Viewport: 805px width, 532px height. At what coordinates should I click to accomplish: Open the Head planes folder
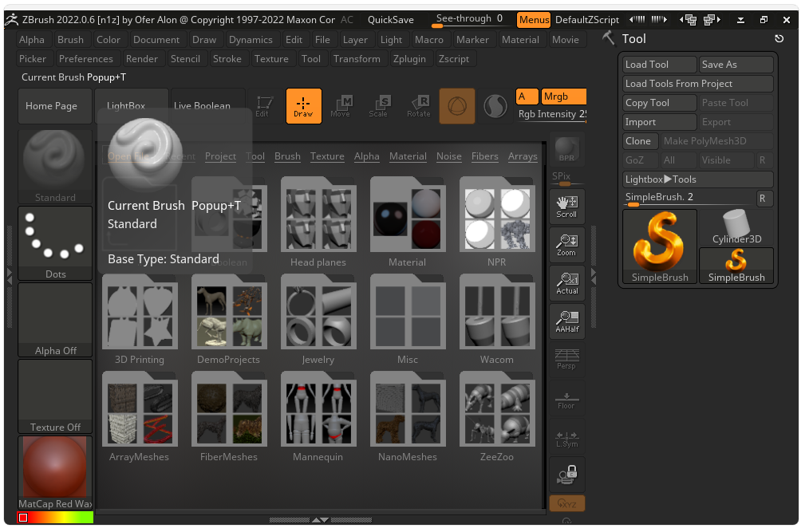[x=318, y=222]
